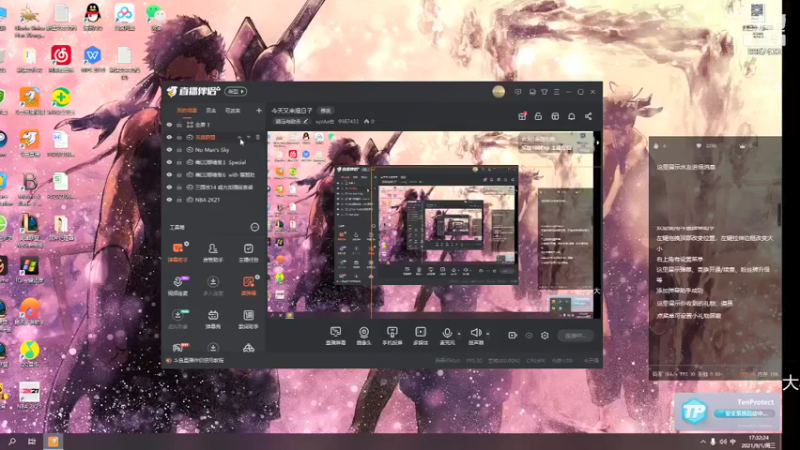Select the first scene tab highlighted in orange
This screenshot has height=450, width=800.
point(187,110)
